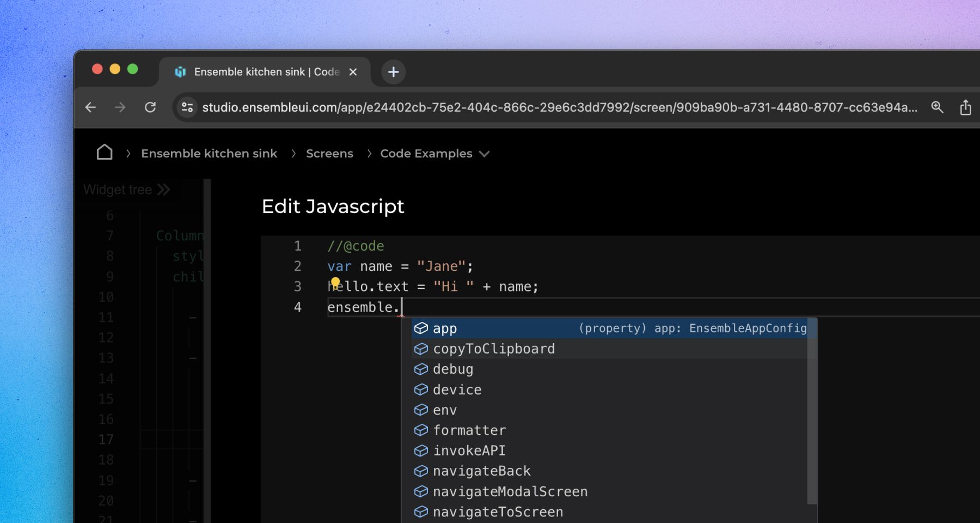This screenshot has width=980, height=523.
Task: Select navigateBack from autocomplete list
Action: (610, 471)
